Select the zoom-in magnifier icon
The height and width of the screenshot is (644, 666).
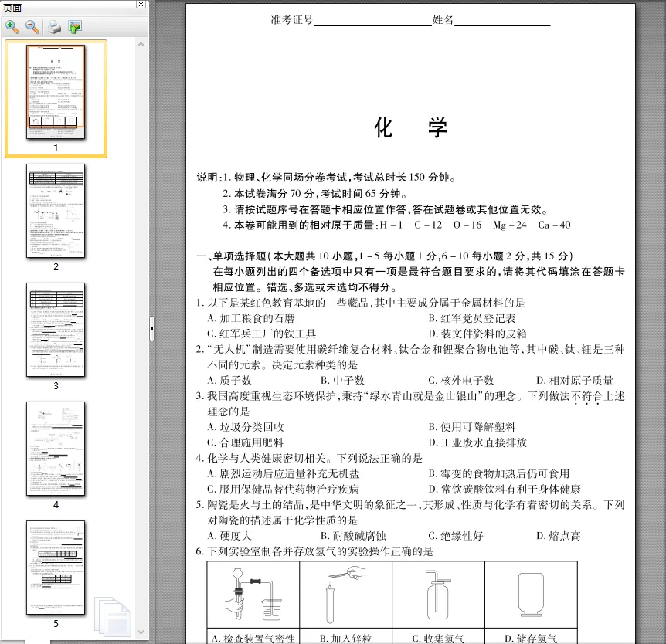(x=12, y=27)
